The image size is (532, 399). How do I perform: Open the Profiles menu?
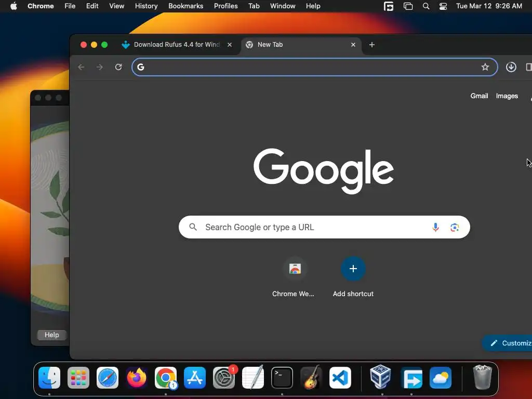tap(225, 6)
